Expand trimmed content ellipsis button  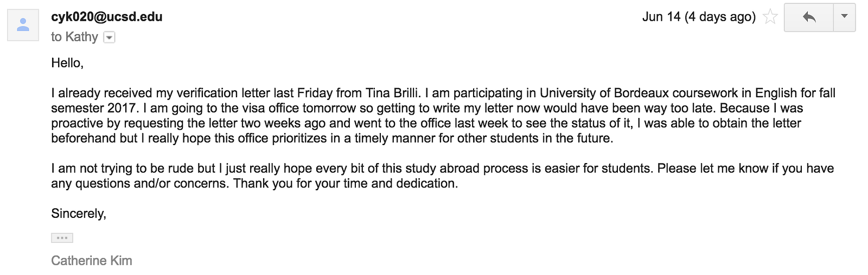tap(62, 237)
